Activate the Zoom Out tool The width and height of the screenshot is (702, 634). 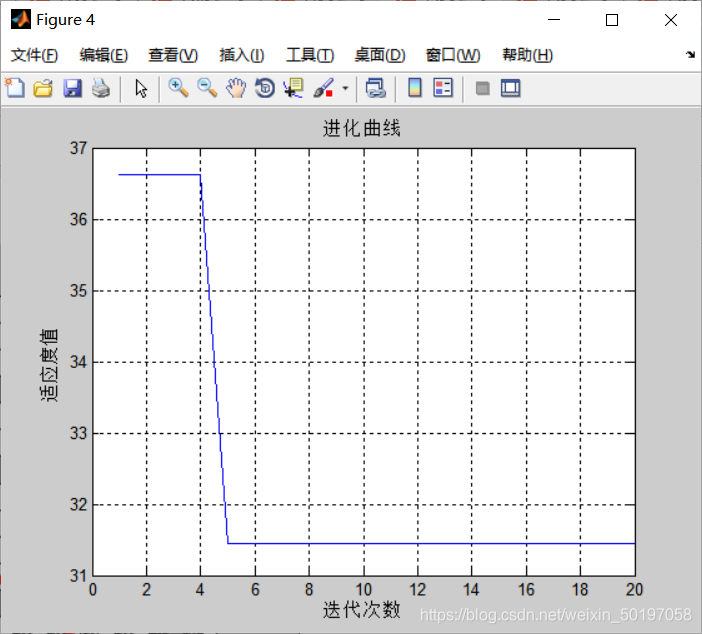pyautogui.click(x=207, y=88)
